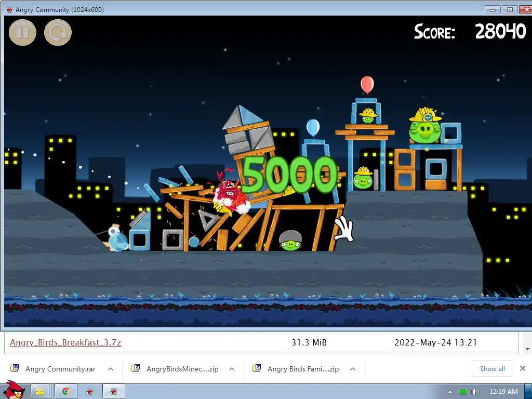This screenshot has width=532, height=399.
Task: Click the green tray status icon
Action: [x=463, y=392]
